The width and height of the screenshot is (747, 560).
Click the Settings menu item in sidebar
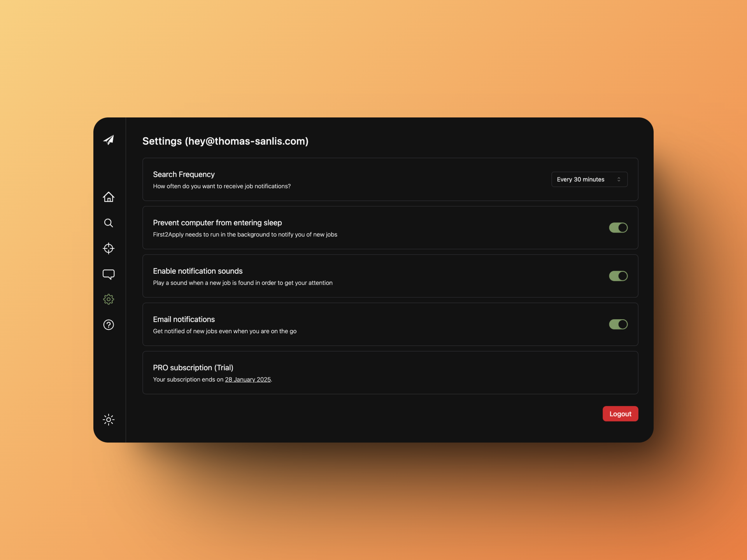tap(108, 299)
